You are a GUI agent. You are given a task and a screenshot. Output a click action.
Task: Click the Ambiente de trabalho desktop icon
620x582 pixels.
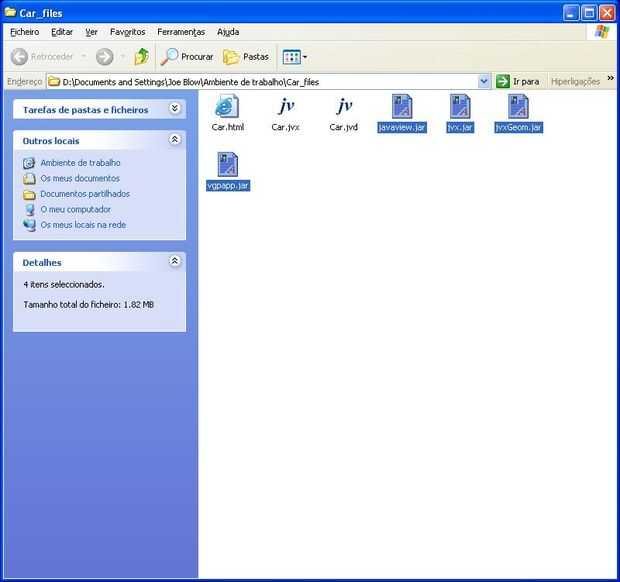coord(29,163)
